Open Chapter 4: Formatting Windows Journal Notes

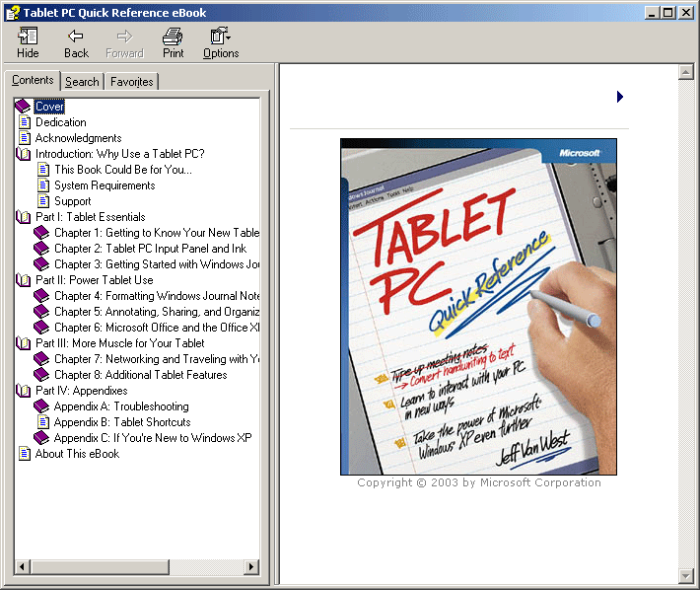pos(157,296)
